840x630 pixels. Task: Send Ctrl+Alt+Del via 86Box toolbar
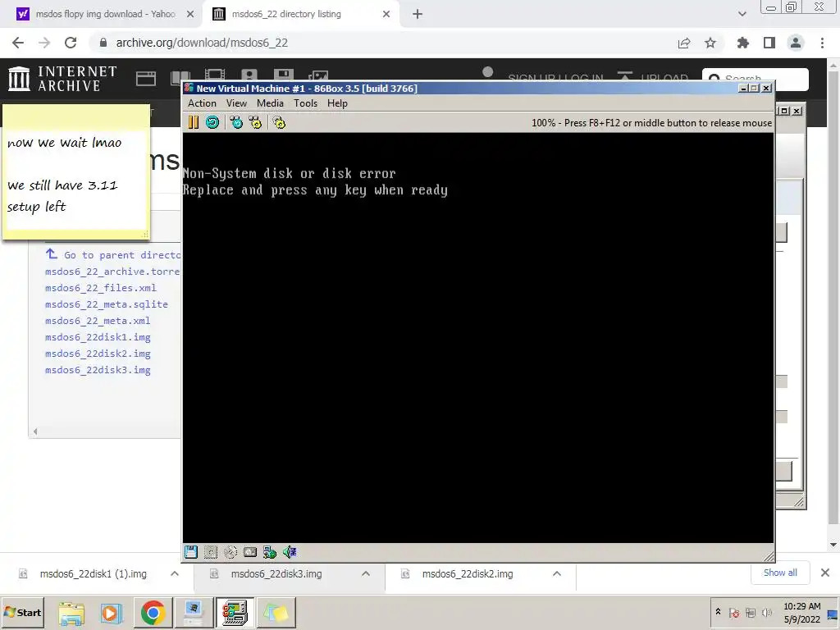pyautogui.click(x=235, y=123)
